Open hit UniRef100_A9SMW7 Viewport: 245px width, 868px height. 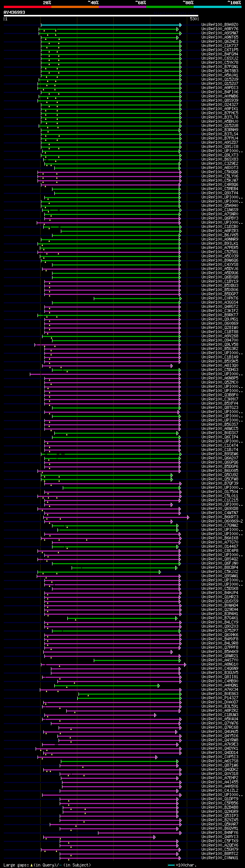pyautogui.click(x=220, y=33)
